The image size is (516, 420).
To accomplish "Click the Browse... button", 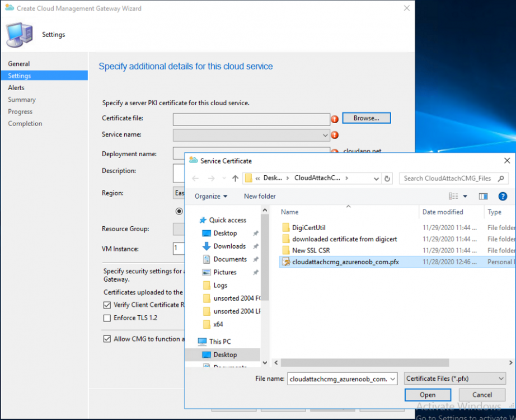I will [366, 118].
